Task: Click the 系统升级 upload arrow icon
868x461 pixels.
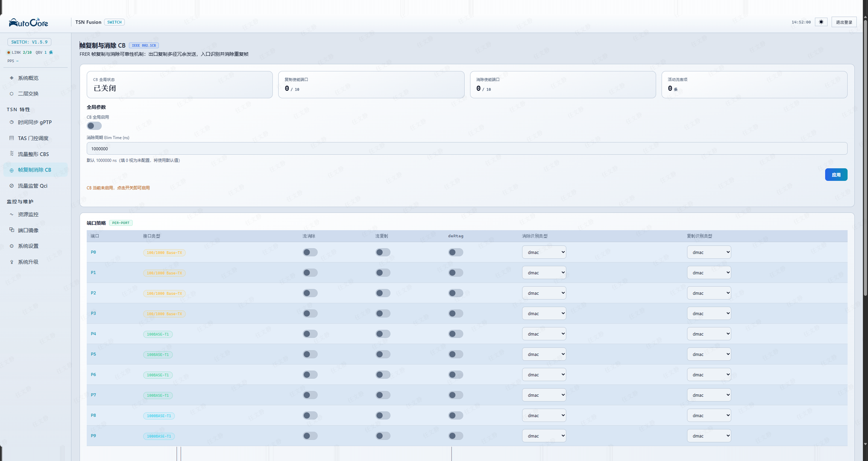Action: 12,262
